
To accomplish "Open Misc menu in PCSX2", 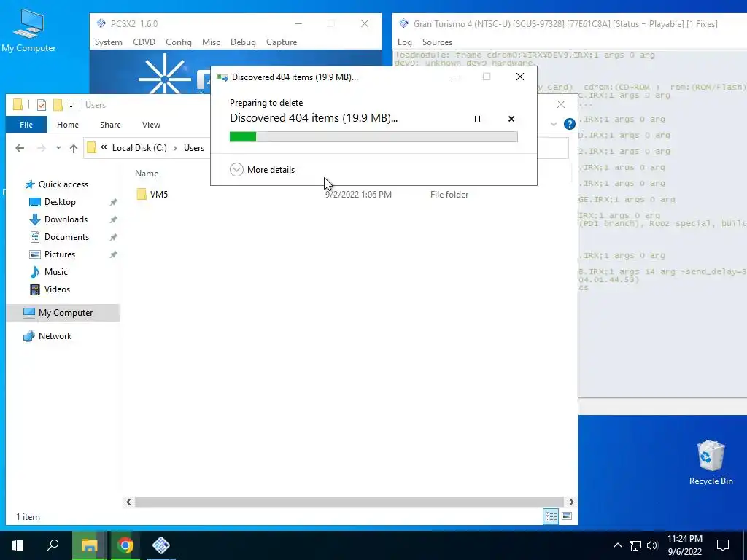I will [211, 42].
